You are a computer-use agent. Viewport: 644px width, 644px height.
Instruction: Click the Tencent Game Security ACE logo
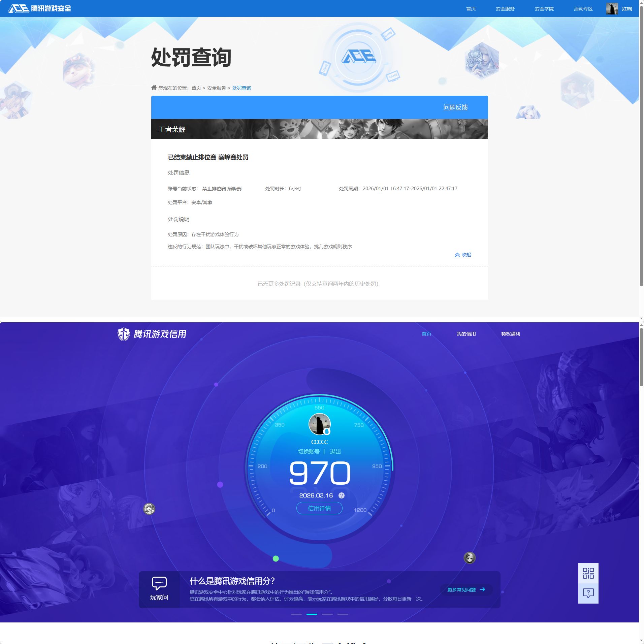39,8
